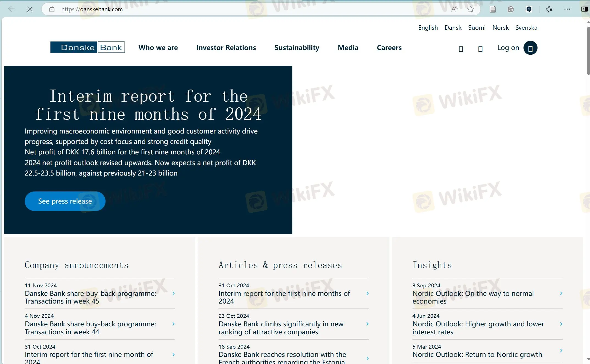Viewport: 590px width, 364px height.
Task: Open Nordic Outlook: Higher growth insight
Action: pos(478,328)
